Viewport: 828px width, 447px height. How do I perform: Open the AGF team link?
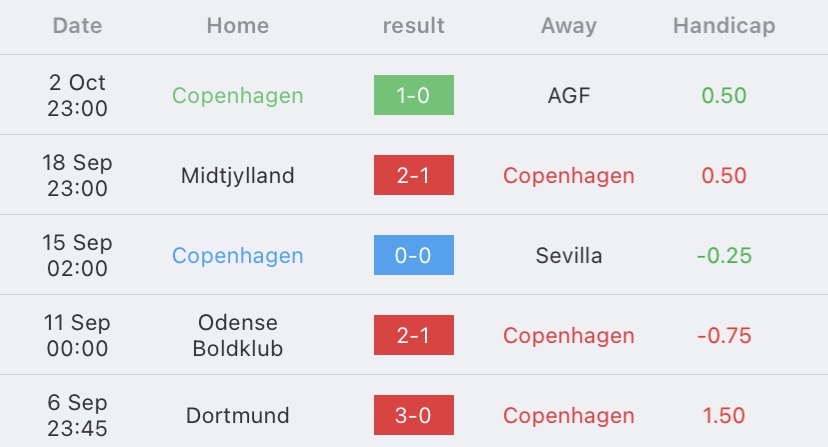point(569,96)
